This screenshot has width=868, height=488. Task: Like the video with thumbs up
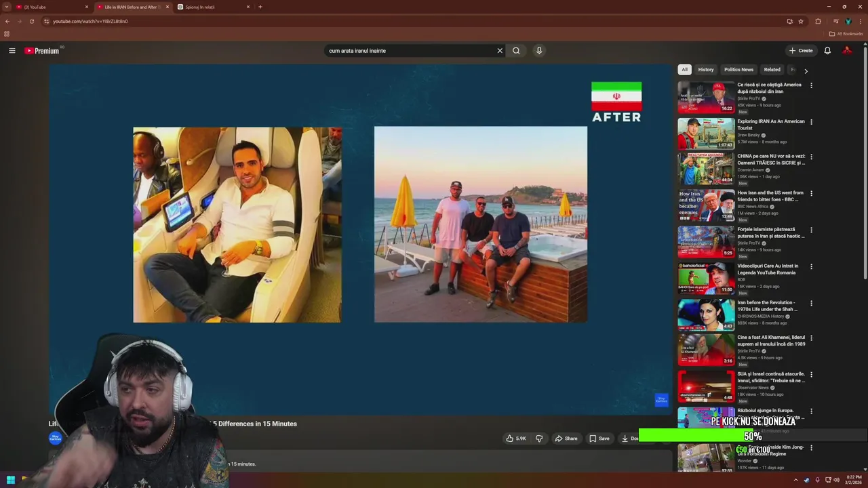pyautogui.click(x=516, y=439)
